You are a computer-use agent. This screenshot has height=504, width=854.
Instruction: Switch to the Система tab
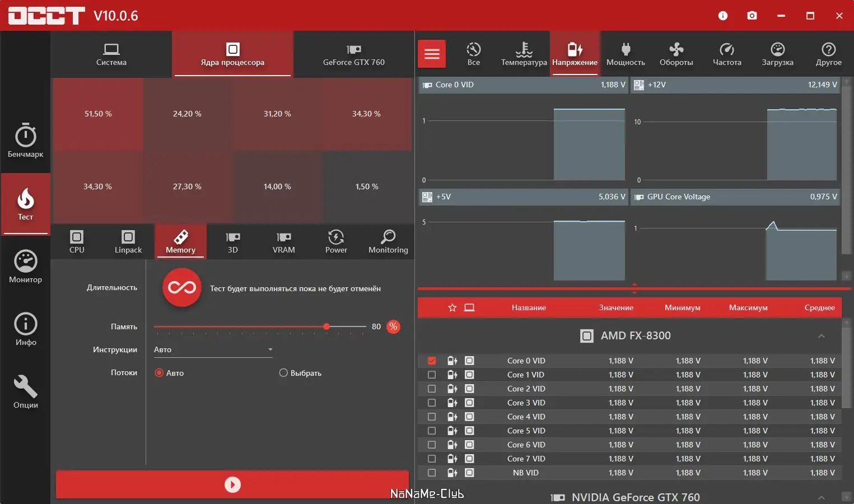click(x=111, y=54)
